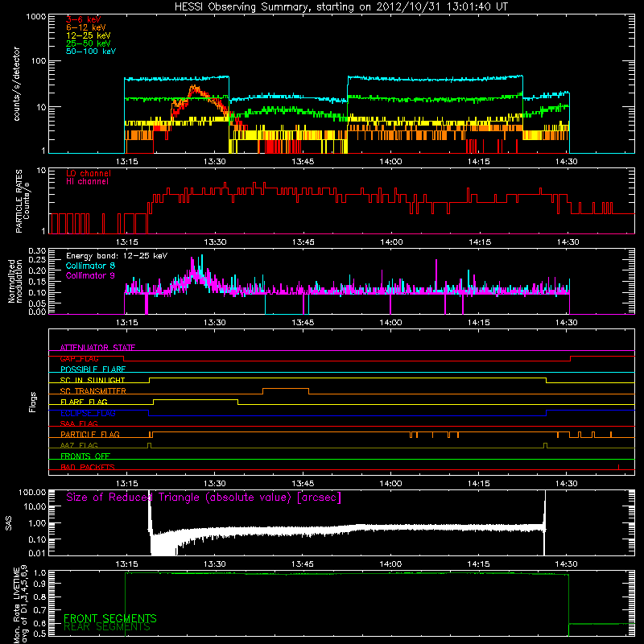Viewport: 644px width, 644px height.
Task: Pick the green 25-50 keV legend label
Action: [x=89, y=43]
